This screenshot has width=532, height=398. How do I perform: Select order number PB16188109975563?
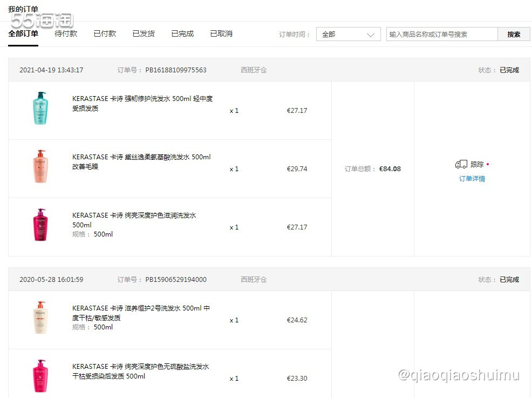click(x=176, y=70)
